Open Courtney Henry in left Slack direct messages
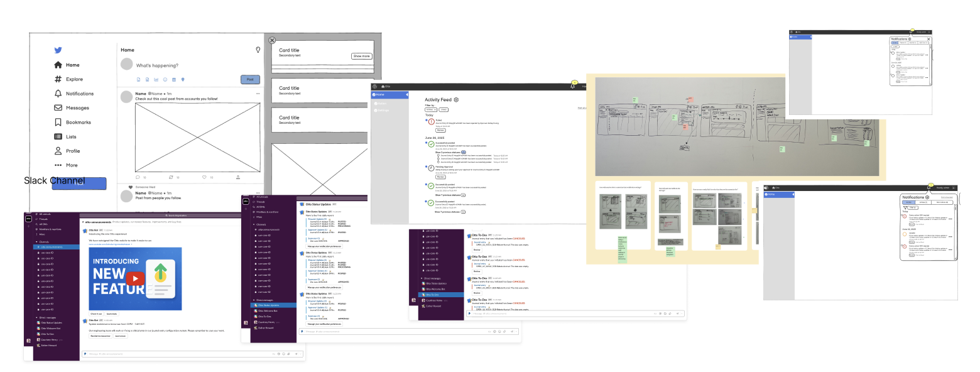This screenshot has height=372, width=980. (x=50, y=340)
